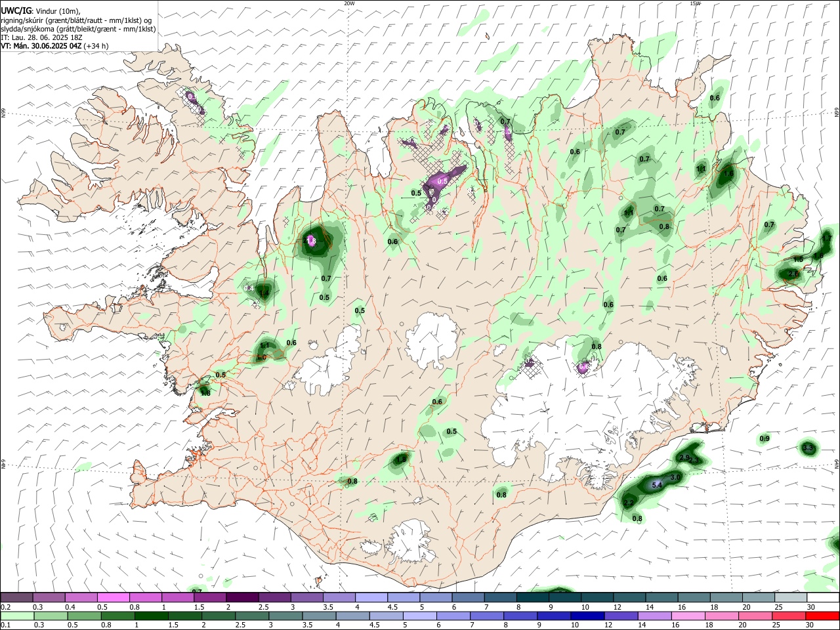Click the 2.3 precipitation value label

pyautogui.click(x=694, y=461)
